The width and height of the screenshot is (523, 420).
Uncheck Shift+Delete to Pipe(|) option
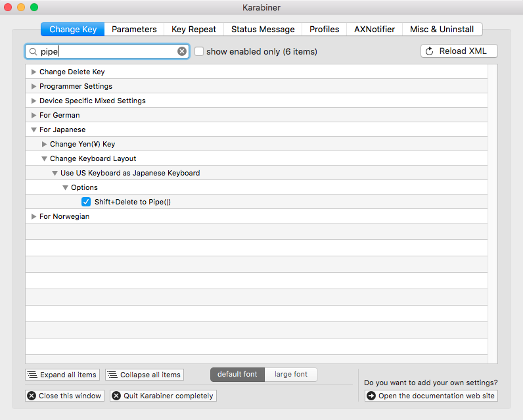pos(86,202)
